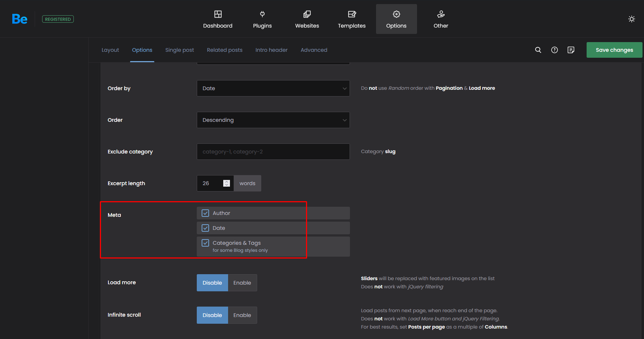
Task: Click the 'Category slug' hint text
Action: coord(378,152)
